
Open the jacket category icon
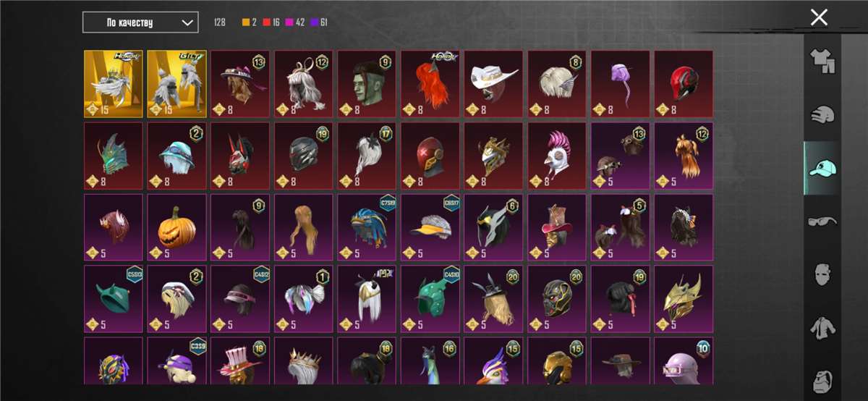pos(822,328)
